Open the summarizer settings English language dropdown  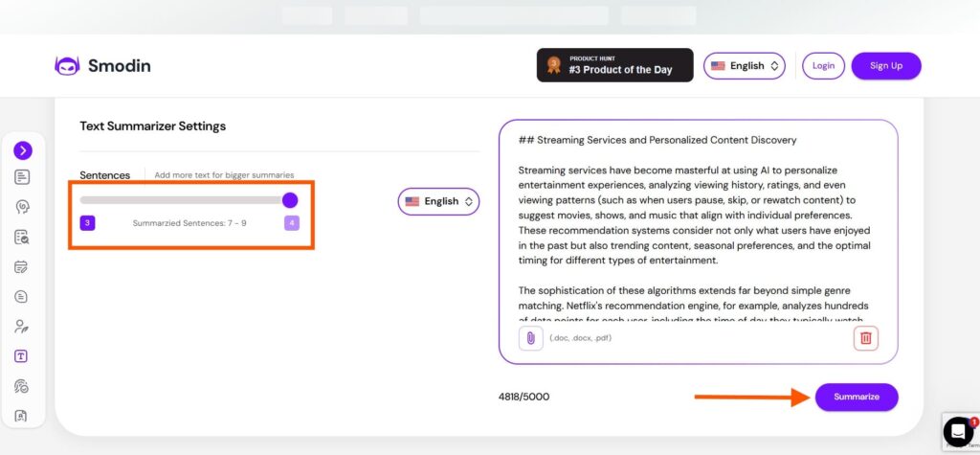coord(438,201)
